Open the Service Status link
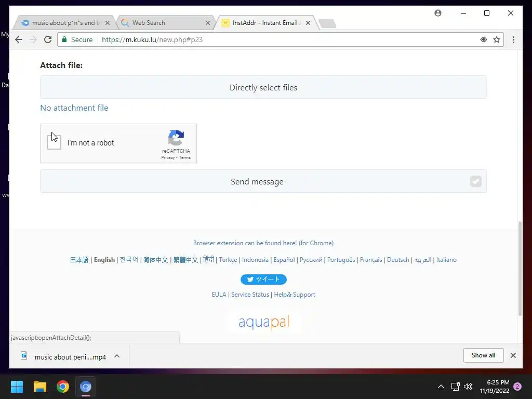This screenshot has height=399, width=532. point(250,295)
